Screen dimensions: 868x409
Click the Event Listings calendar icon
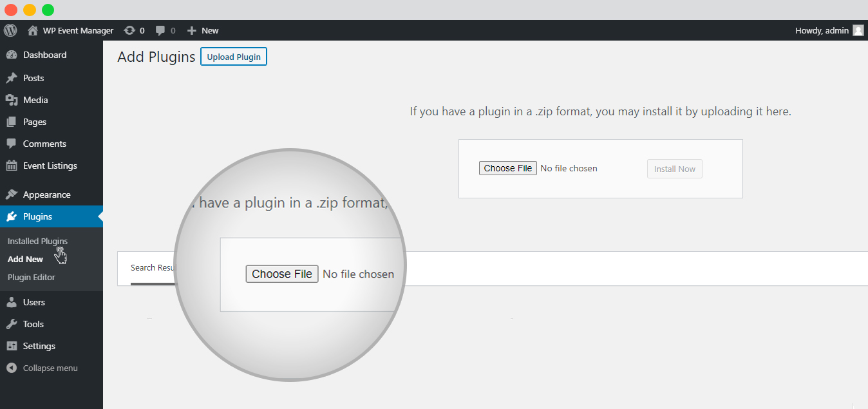click(x=12, y=166)
